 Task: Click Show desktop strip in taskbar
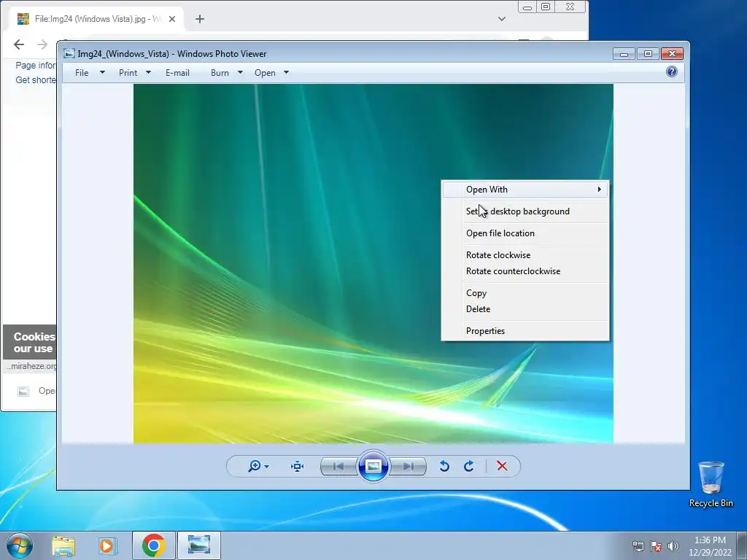click(x=742, y=545)
